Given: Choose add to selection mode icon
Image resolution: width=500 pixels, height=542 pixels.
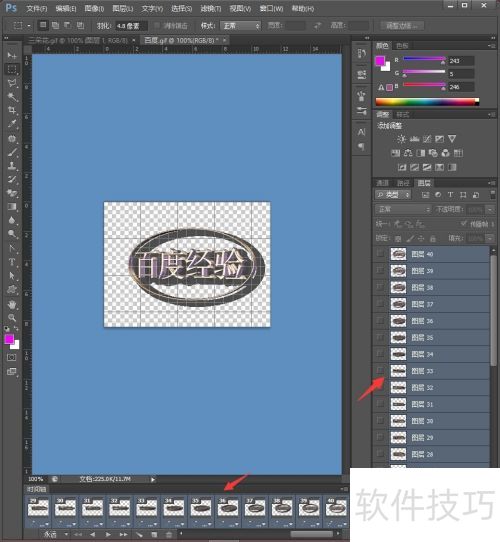Looking at the screenshot, I should click(55, 25).
